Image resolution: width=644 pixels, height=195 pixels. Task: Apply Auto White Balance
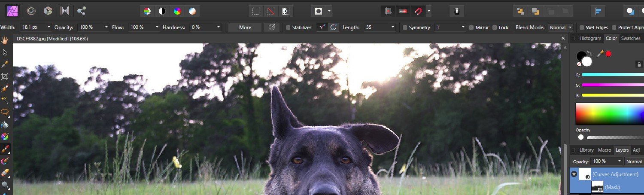point(192,11)
